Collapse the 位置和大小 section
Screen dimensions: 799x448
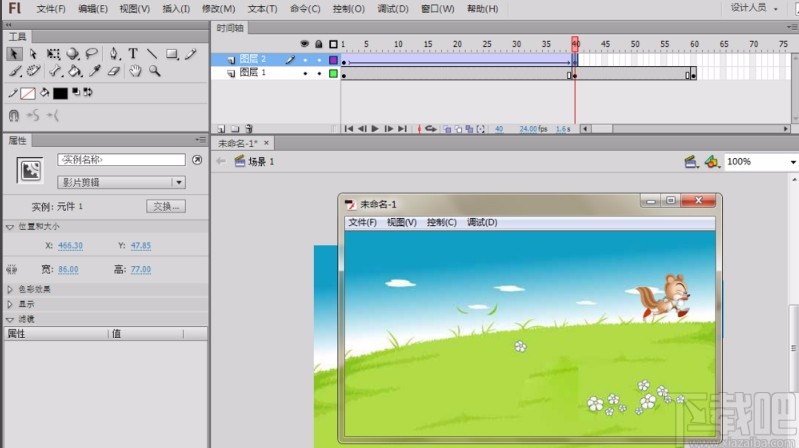click(x=10, y=227)
